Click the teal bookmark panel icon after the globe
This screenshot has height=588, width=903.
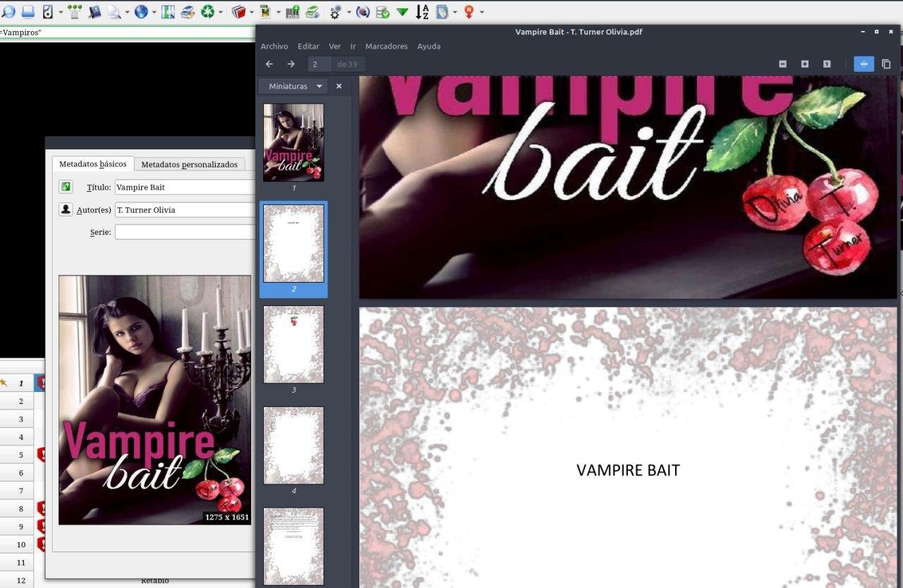168,11
